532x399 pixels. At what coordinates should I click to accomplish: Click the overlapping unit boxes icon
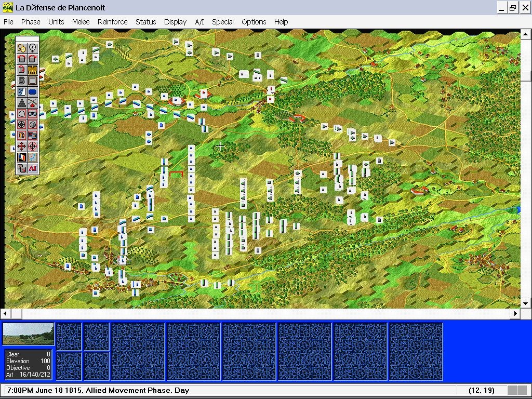tap(33, 136)
